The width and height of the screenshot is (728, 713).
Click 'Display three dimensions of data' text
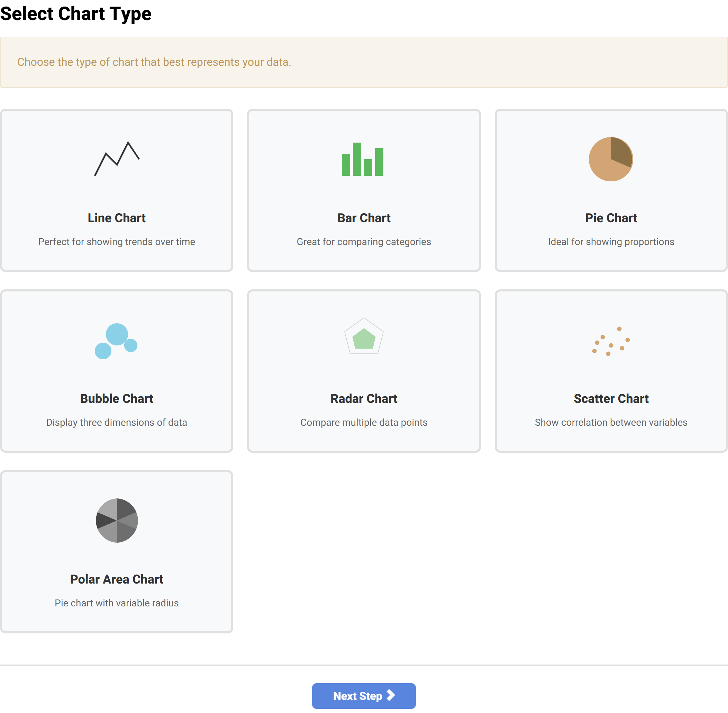point(117,422)
